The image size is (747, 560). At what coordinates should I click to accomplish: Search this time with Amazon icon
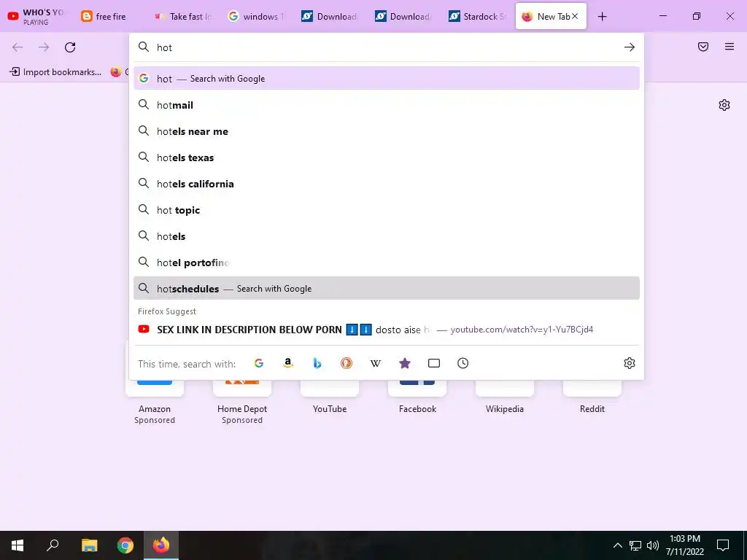[x=287, y=363]
